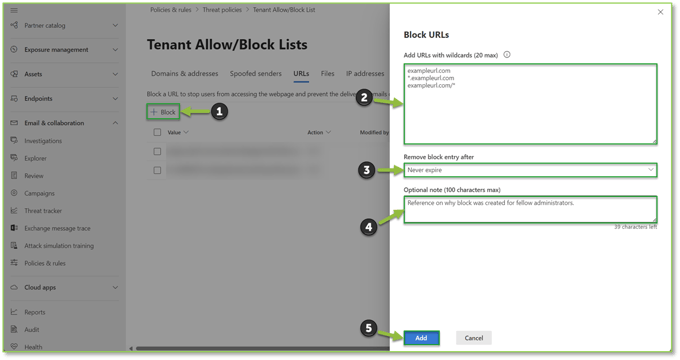Click the Endpoints sidebar icon

[14, 98]
